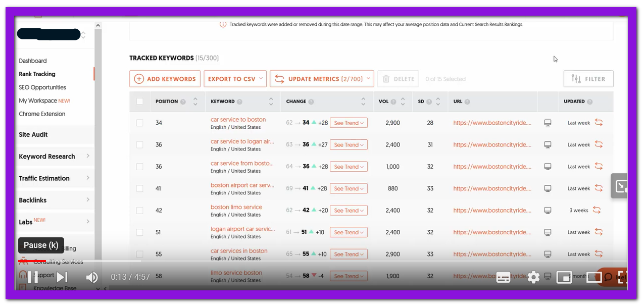644x307 pixels.
Task: Click desktop icon in car services in boston row
Action: 548,254
